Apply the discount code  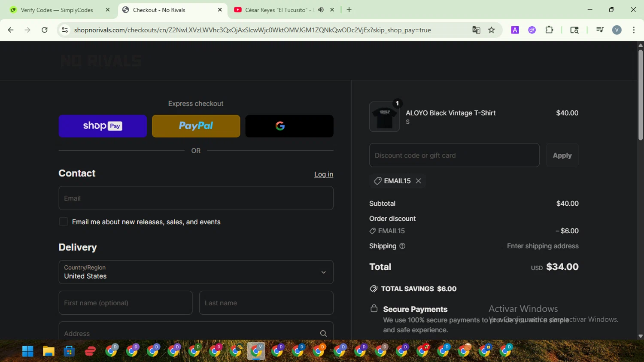click(562, 155)
